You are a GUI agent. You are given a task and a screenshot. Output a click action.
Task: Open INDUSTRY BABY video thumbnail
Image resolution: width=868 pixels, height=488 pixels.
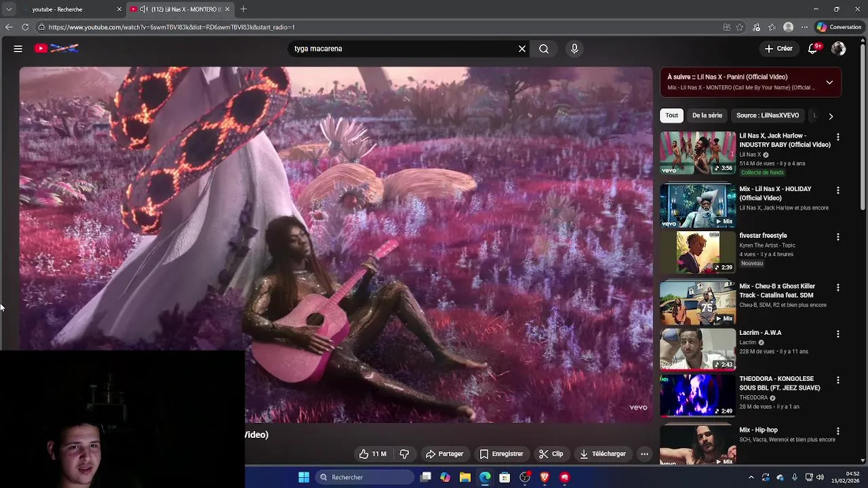pos(698,152)
